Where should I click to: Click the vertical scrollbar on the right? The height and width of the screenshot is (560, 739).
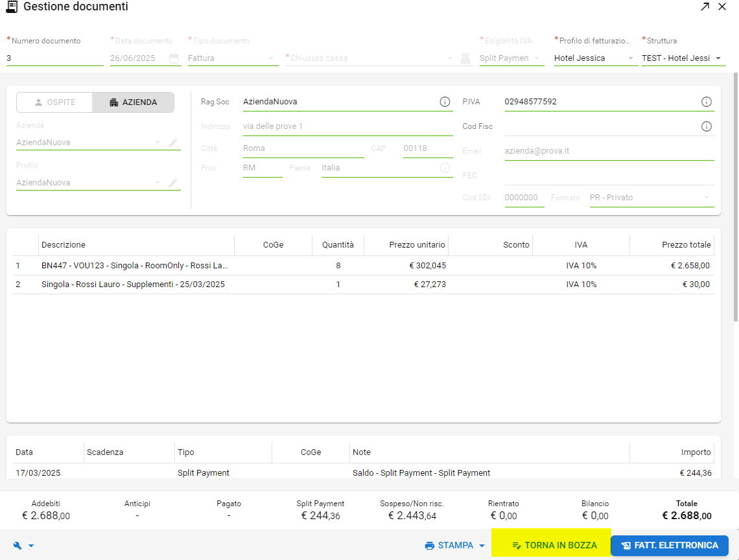pos(735,194)
